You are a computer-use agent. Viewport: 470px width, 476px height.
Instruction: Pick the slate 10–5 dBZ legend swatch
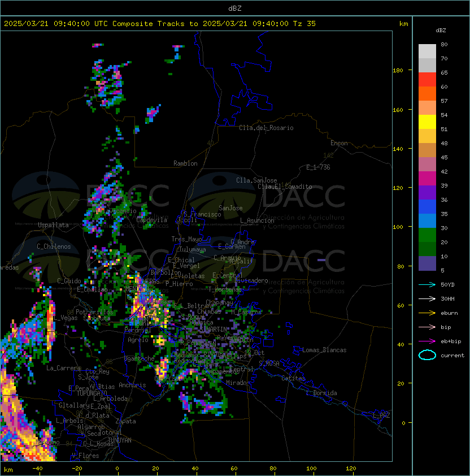427,263
